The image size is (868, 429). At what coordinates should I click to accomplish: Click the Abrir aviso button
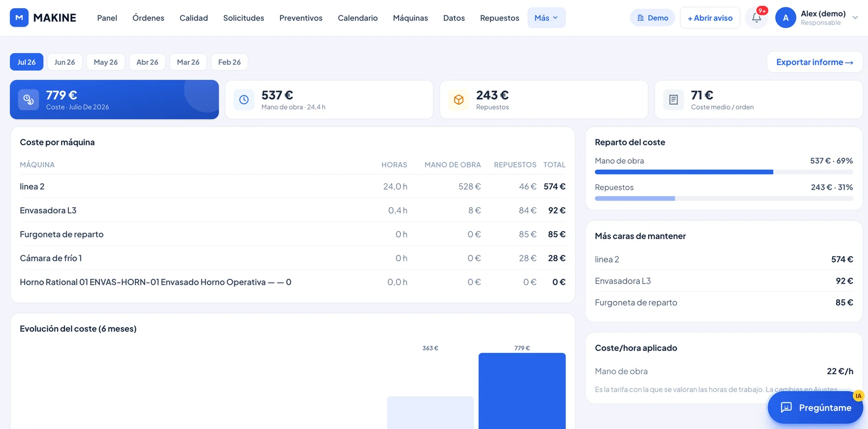[x=710, y=18]
